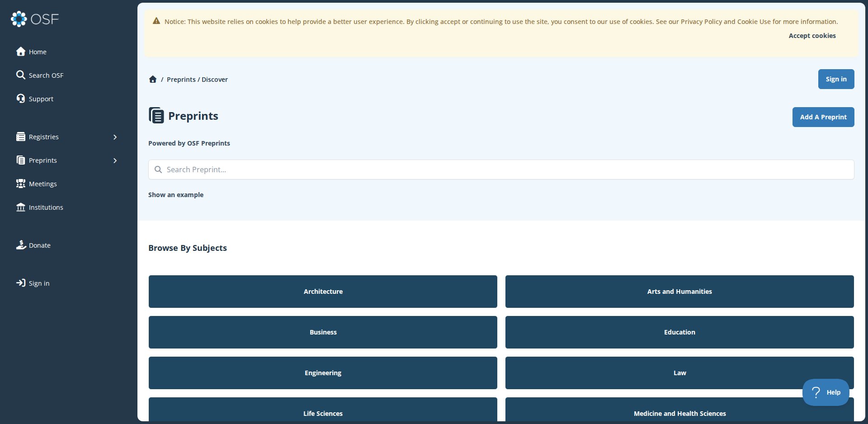Click the Preprints page heading icon
Viewport: 868px width, 424px height.
[x=156, y=115]
